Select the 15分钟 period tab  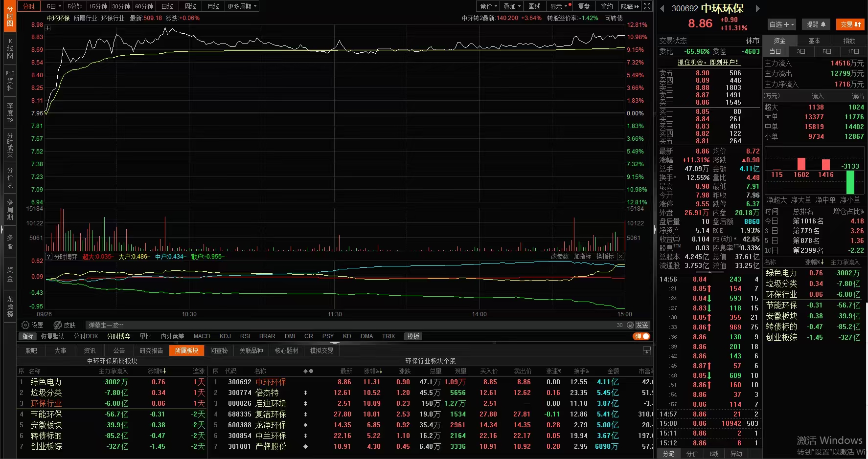click(x=98, y=6)
